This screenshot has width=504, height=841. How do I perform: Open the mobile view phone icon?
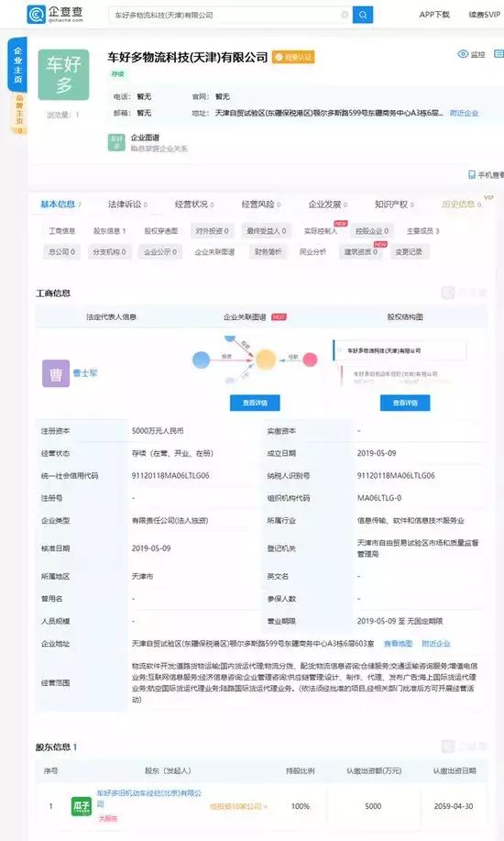[x=472, y=175]
